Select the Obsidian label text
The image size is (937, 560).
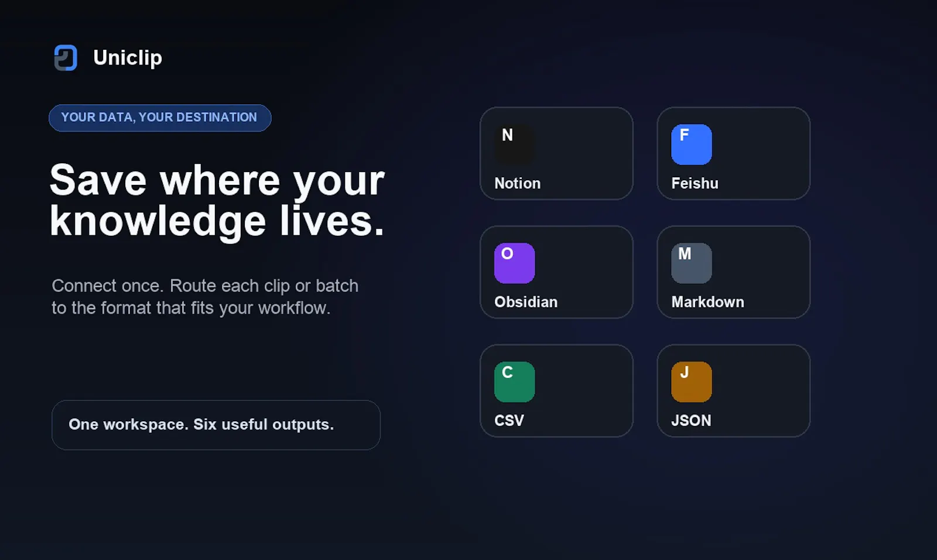coord(526,302)
